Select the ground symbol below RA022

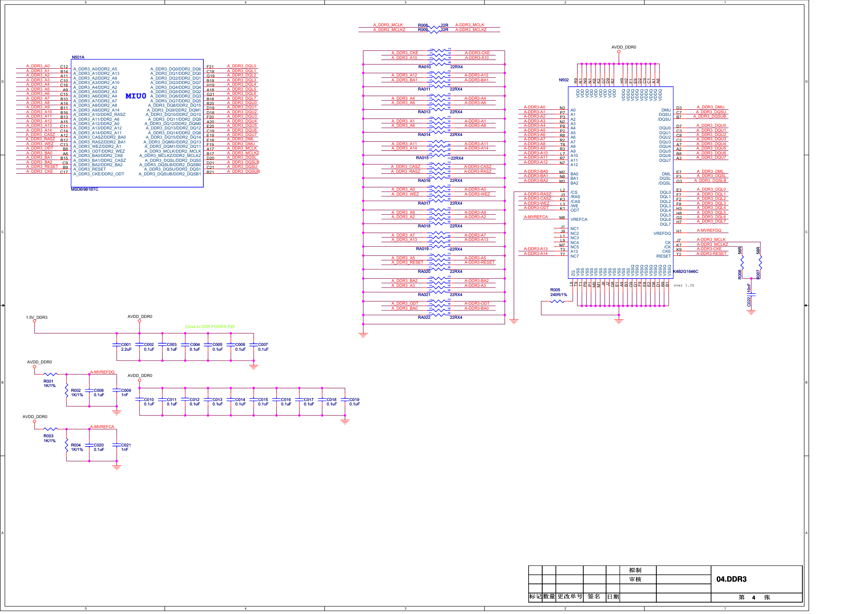pos(363,335)
